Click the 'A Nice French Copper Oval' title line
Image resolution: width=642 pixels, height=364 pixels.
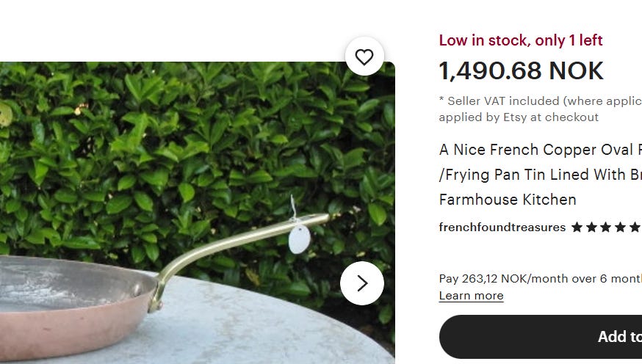[540, 150]
